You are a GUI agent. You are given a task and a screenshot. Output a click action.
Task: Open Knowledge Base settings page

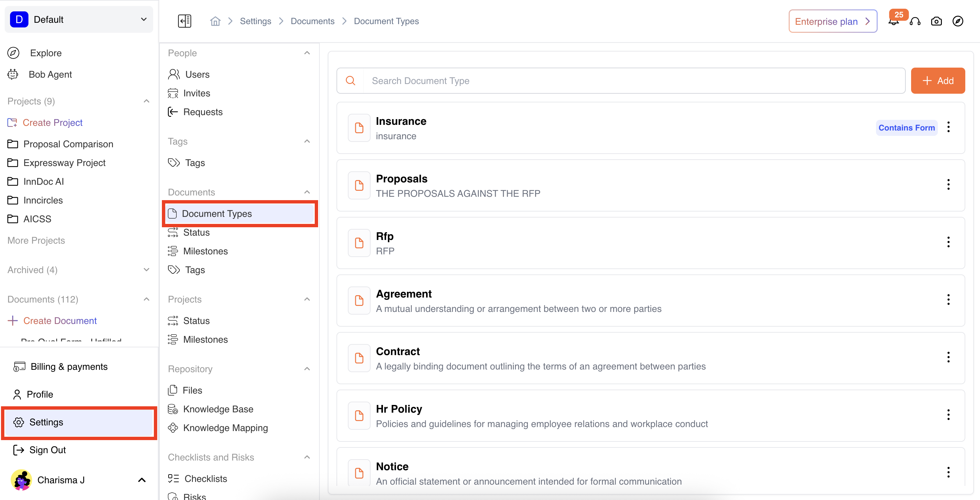tap(218, 409)
